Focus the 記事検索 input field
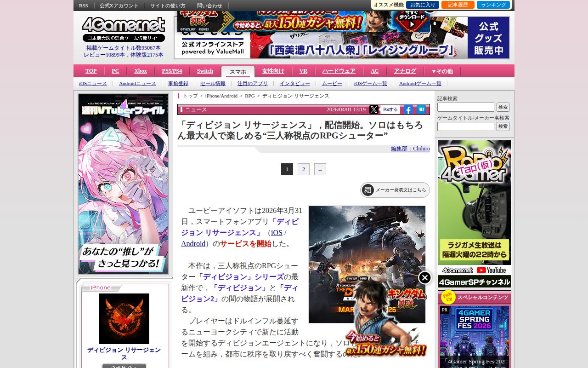The height and width of the screenshot is (368, 588). (x=466, y=107)
